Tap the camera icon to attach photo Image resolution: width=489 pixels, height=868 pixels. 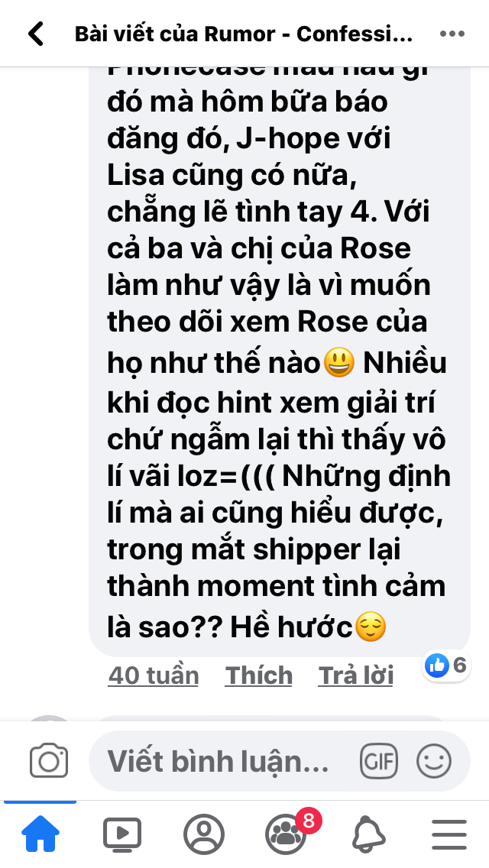coord(49,760)
